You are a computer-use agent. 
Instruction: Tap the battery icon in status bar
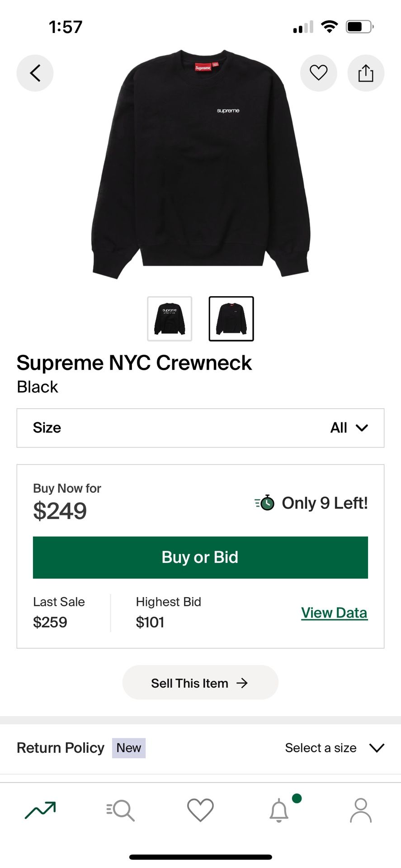pyautogui.click(x=359, y=27)
